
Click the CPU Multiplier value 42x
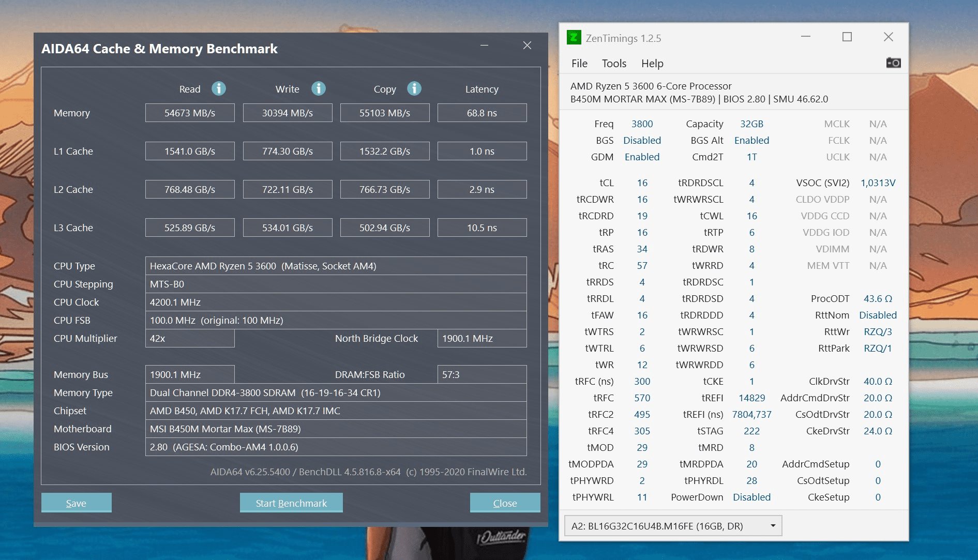point(190,338)
